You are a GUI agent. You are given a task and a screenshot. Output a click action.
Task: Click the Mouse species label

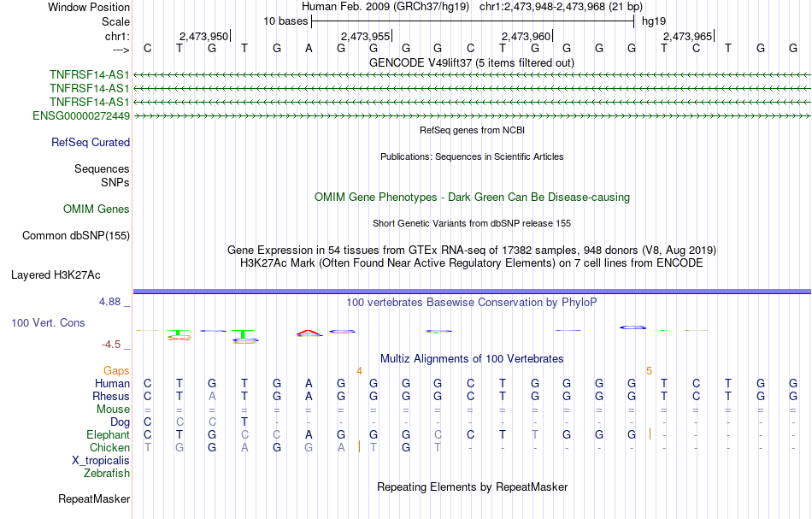click(113, 410)
